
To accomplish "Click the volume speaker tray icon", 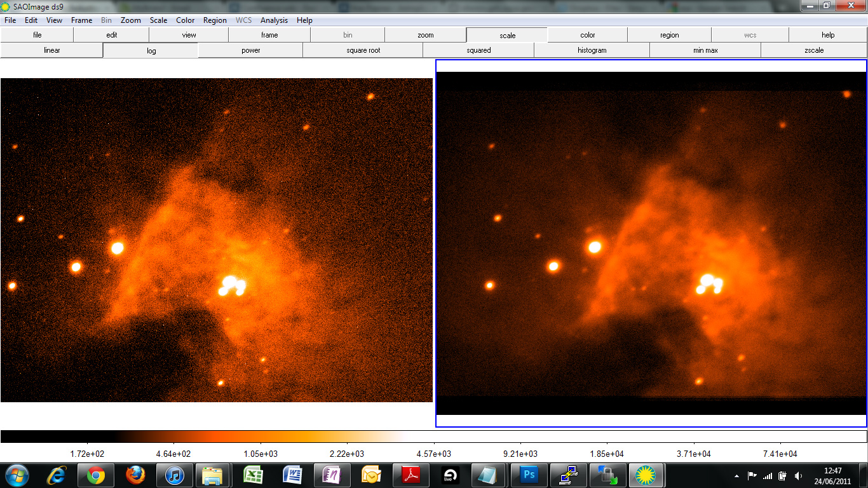I will point(797,476).
